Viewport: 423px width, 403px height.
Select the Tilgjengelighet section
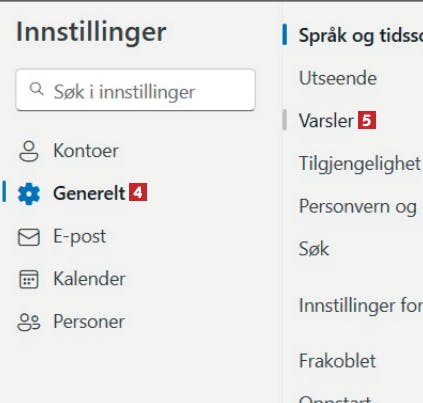360,164
